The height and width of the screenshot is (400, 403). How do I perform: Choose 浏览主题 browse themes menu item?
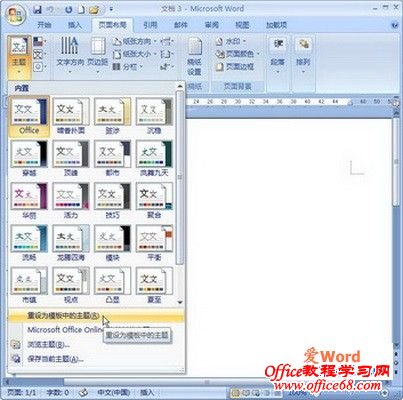click(96, 344)
